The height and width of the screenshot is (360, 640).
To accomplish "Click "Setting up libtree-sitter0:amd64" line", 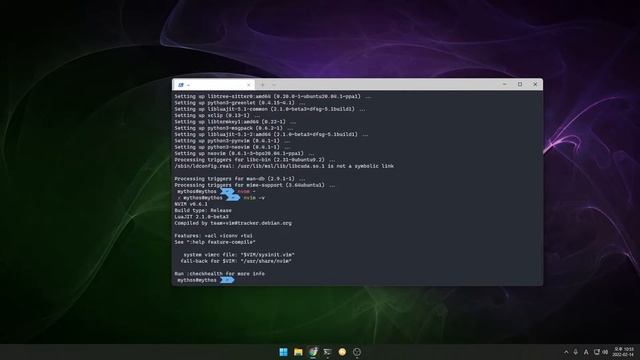I will point(273,96).
